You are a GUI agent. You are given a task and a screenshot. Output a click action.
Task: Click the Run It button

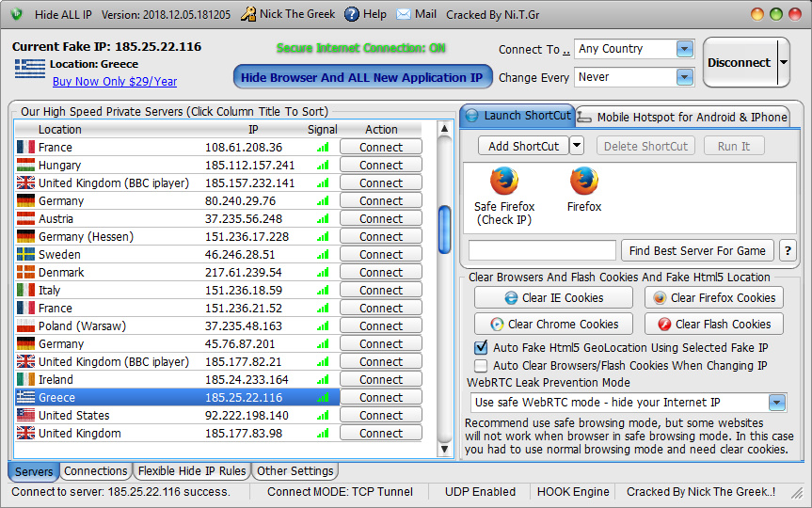click(x=734, y=147)
